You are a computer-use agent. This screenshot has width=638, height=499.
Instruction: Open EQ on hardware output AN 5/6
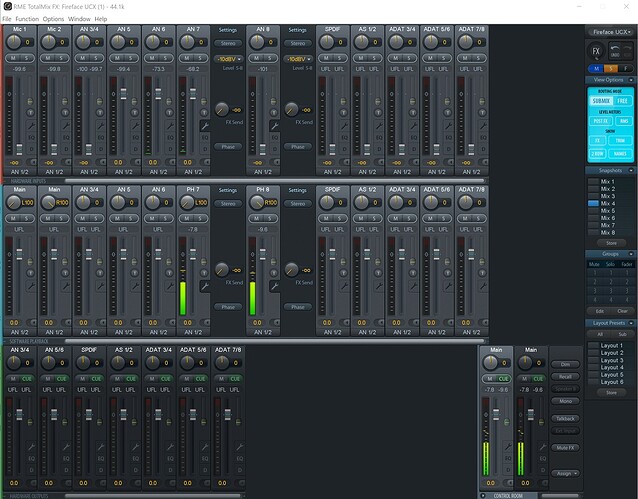click(66, 458)
